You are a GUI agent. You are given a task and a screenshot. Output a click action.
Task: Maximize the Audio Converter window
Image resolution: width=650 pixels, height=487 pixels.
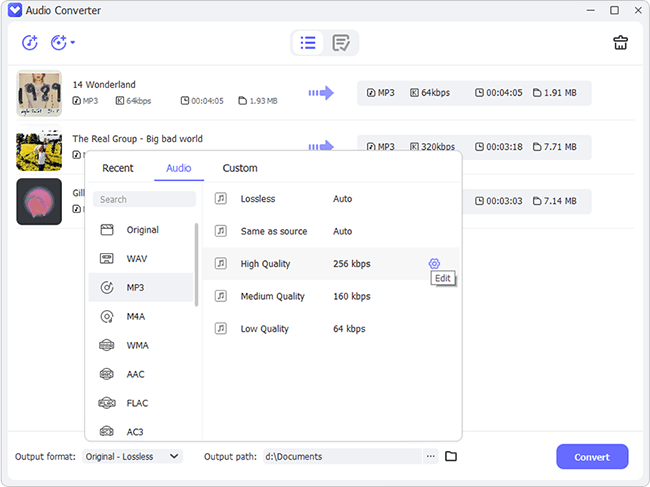click(614, 10)
